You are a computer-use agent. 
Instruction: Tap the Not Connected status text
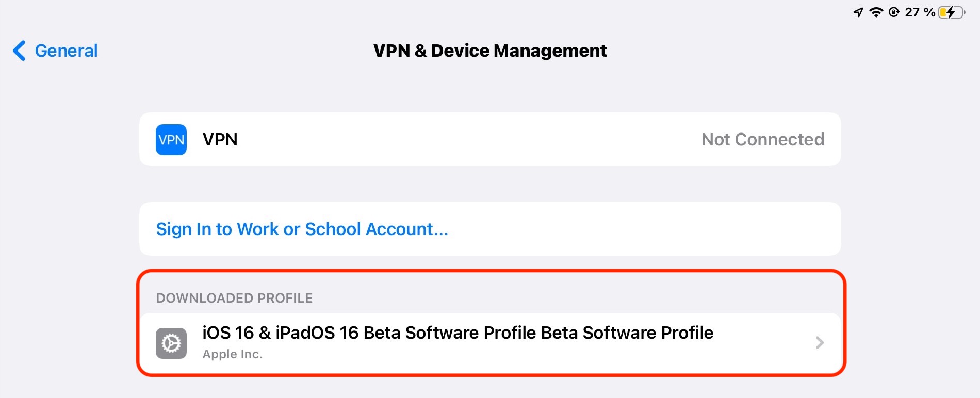click(762, 139)
